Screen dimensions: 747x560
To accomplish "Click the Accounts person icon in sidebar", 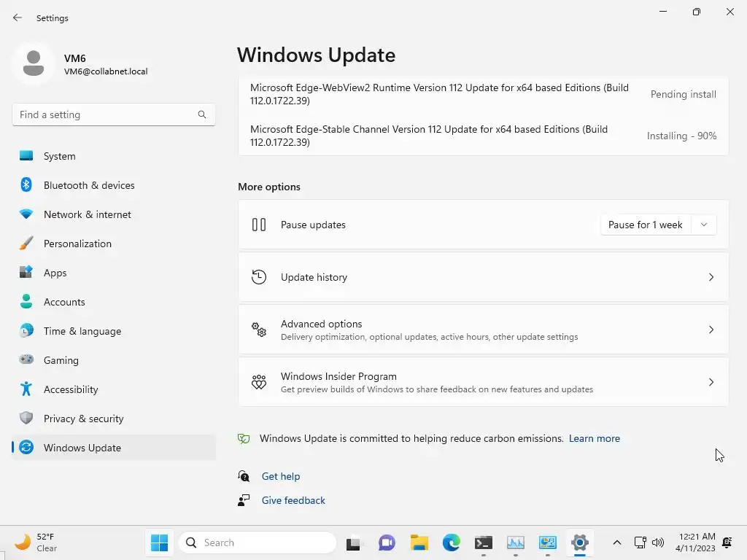I will pos(26,301).
